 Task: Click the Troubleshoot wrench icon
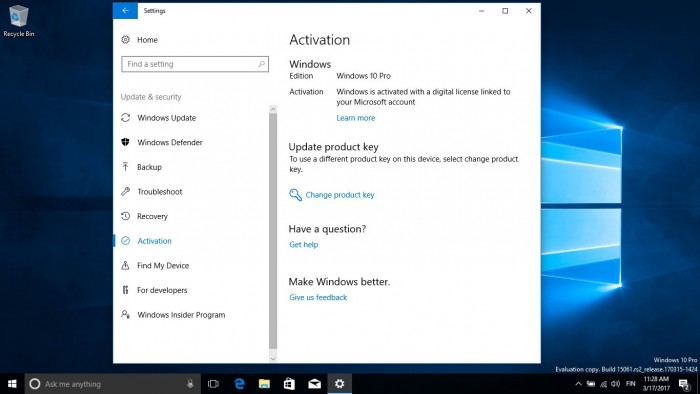point(125,191)
